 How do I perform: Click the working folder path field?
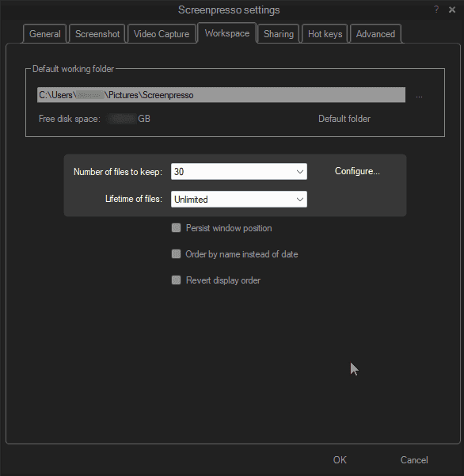click(x=221, y=95)
